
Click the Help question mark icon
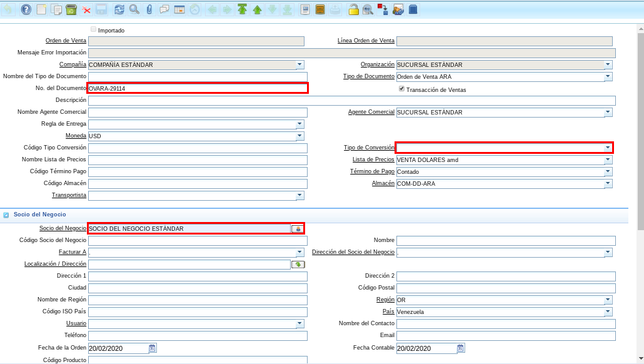point(26,9)
